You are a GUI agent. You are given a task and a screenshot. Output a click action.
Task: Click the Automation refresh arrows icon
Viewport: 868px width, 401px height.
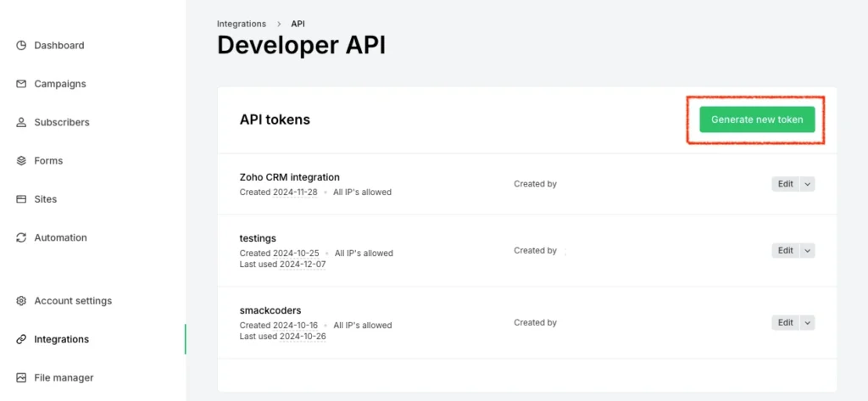click(x=21, y=238)
